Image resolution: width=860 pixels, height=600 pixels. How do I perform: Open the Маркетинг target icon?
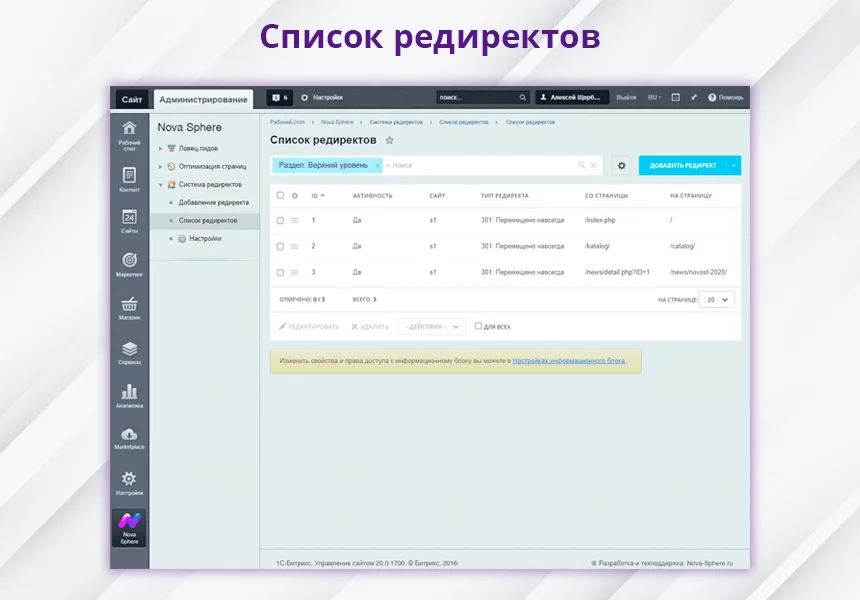pos(129,264)
